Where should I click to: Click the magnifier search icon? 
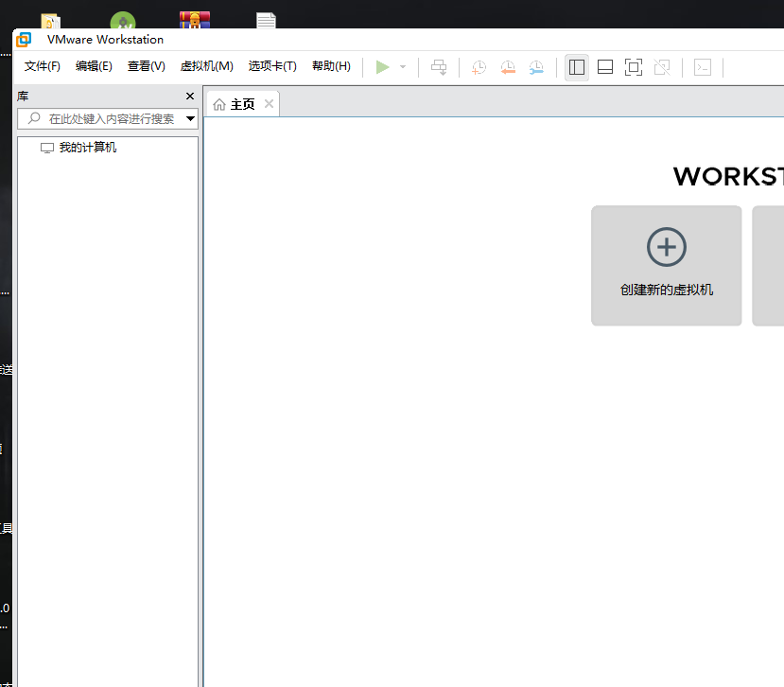pos(34,118)
